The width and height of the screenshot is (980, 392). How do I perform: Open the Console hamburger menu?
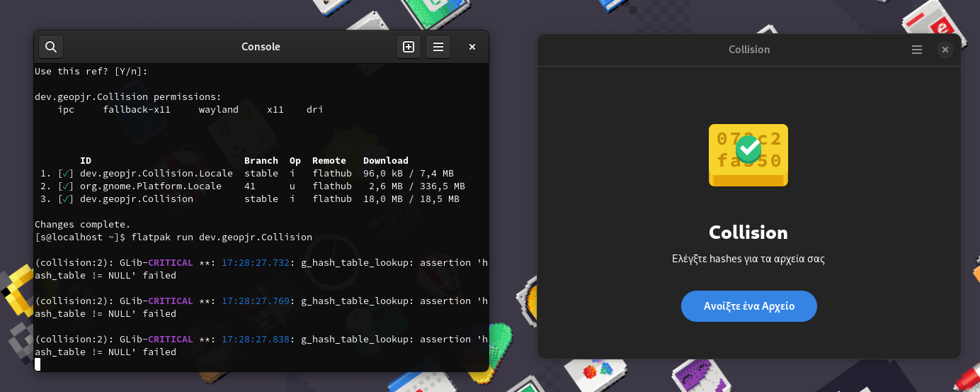point(438,47)
